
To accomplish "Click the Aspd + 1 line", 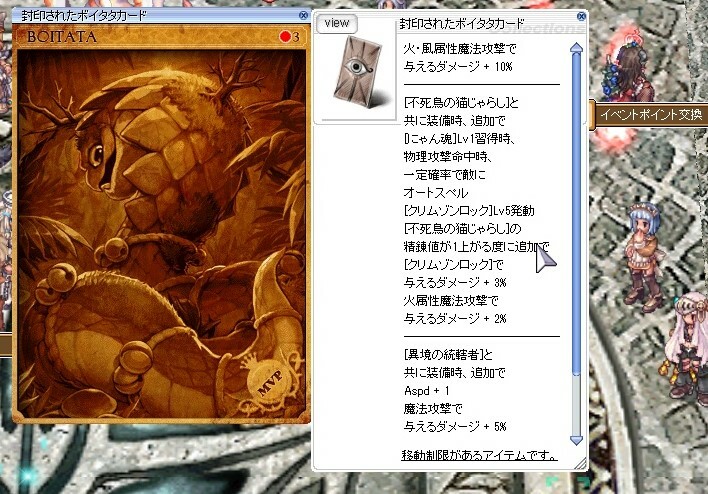I will 427,391.
